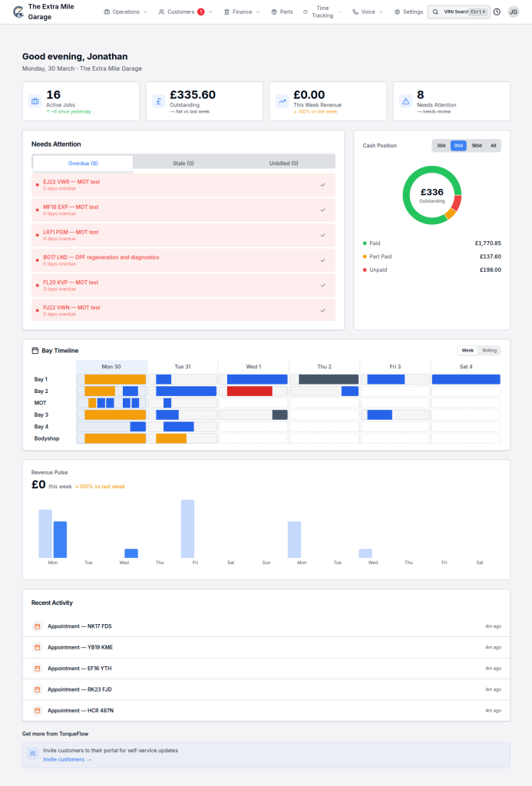Open the JG user avatar menu
This screenshot has width=532, height=786.
tap(513, 12)
